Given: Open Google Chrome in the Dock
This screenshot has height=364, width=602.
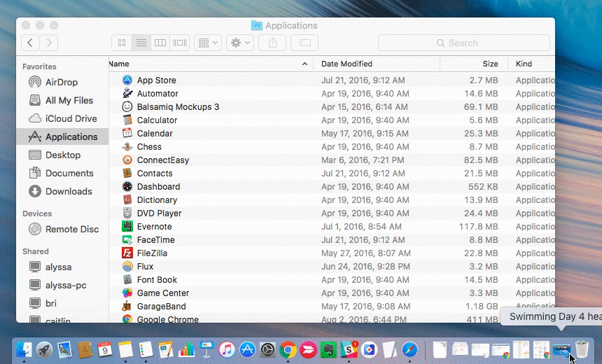Looking at the screenshot, I should [x=288, y=349].
